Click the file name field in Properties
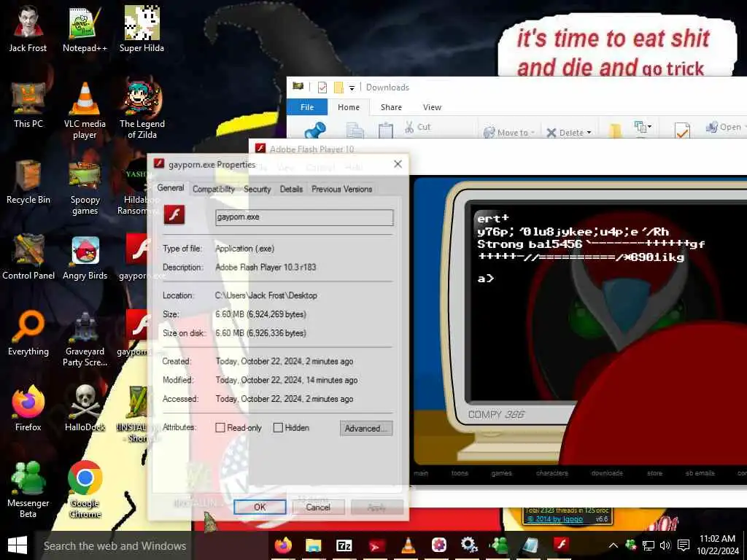The height and width of the screenshot is (560, 747). 304,217
